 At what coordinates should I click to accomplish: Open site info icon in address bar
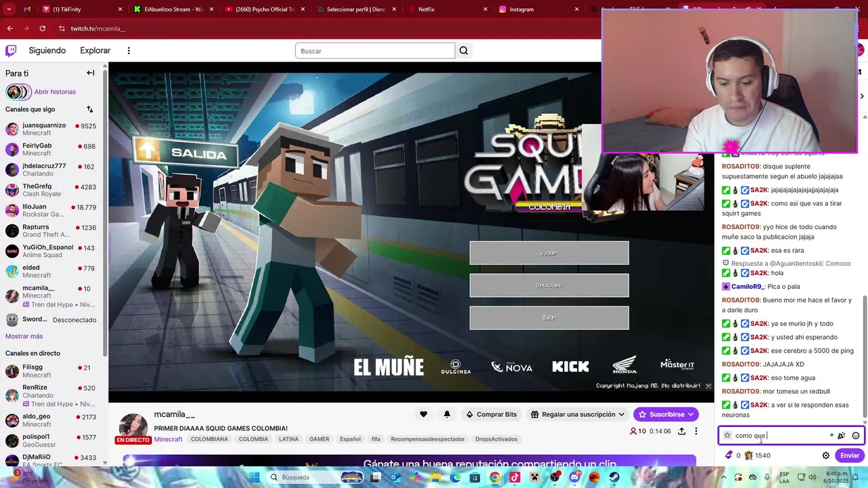coord(62,28)
